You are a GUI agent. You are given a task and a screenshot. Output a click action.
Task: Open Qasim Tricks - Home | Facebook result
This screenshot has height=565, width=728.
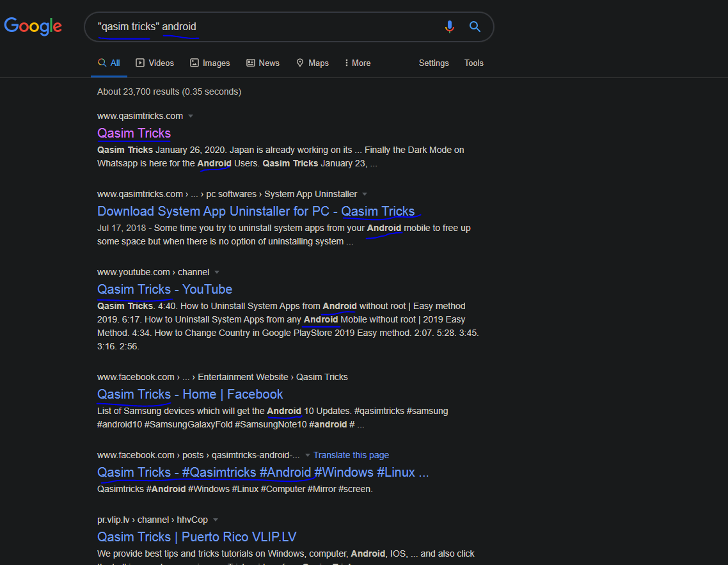click(190, 394)
